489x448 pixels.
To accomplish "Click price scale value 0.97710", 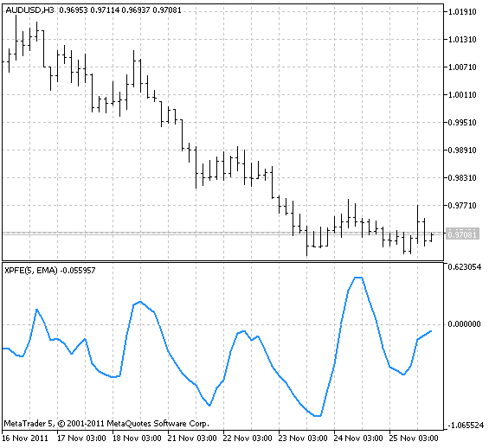I will pos(462,206).
